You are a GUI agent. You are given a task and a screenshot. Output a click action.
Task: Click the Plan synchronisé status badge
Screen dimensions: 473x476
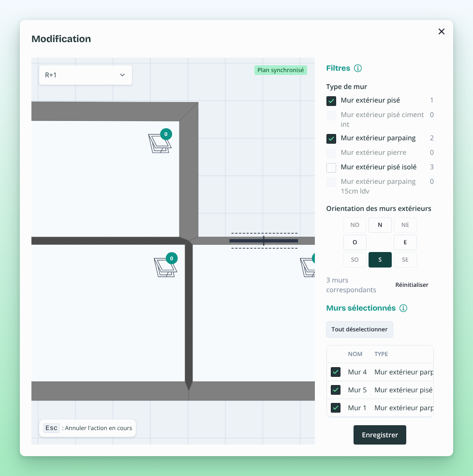click(281, 70)
